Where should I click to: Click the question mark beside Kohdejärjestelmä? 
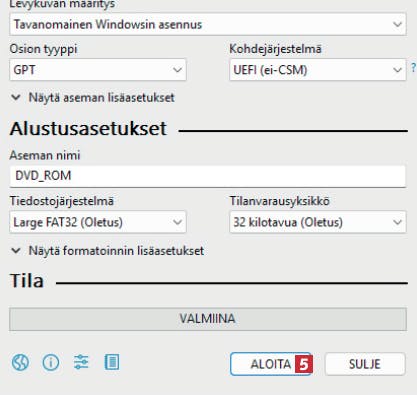[413, 68]
